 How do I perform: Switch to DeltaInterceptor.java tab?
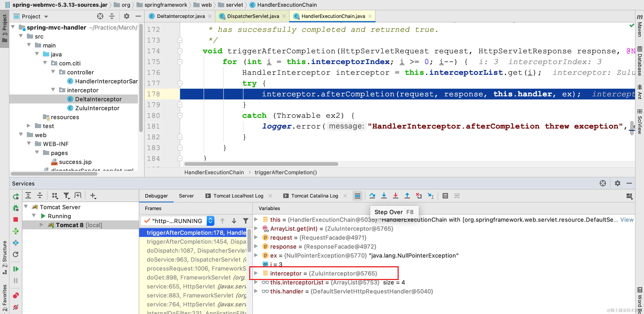181,16
